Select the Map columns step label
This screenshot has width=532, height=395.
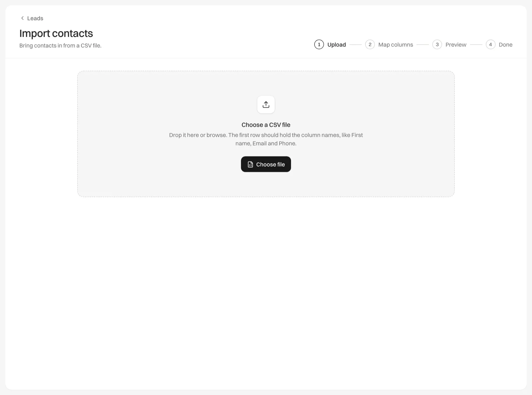point(396,45)
